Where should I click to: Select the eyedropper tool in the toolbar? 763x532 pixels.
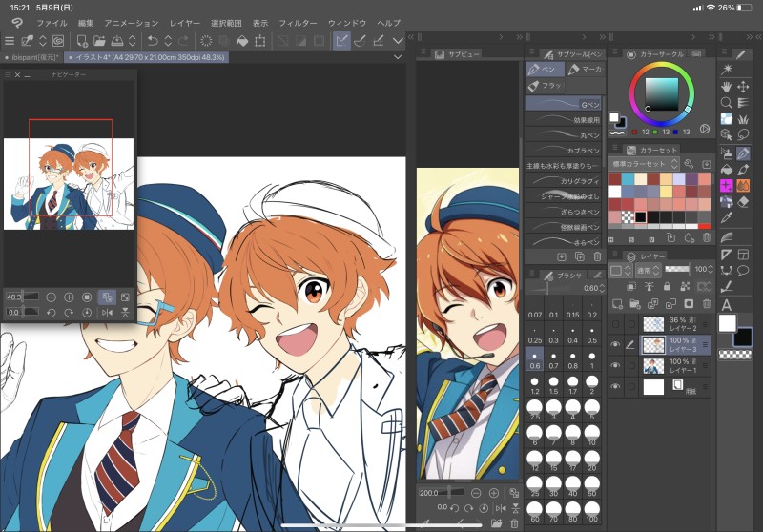point(727,219)
